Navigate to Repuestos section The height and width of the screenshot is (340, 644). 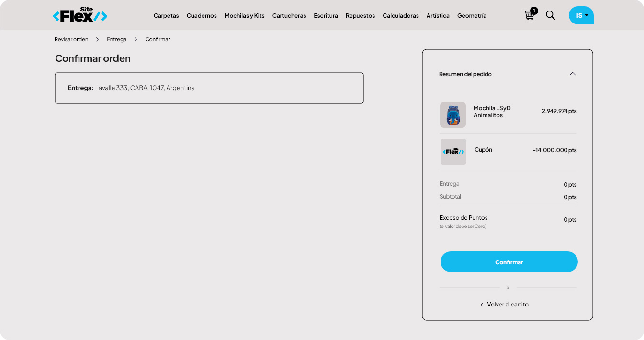pyautogui.click(x=360, y=16)
